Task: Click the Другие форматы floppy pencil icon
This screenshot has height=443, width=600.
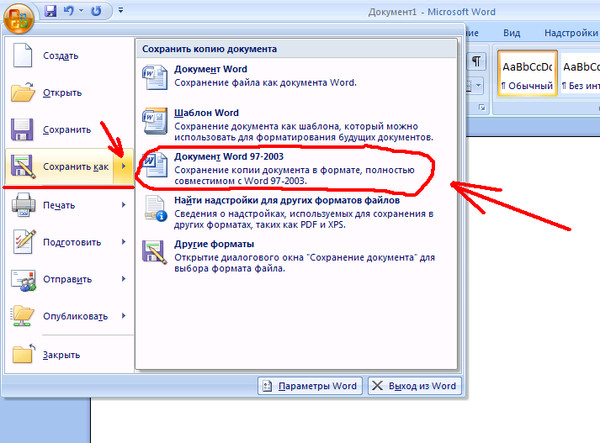Action: coord(155,252)
